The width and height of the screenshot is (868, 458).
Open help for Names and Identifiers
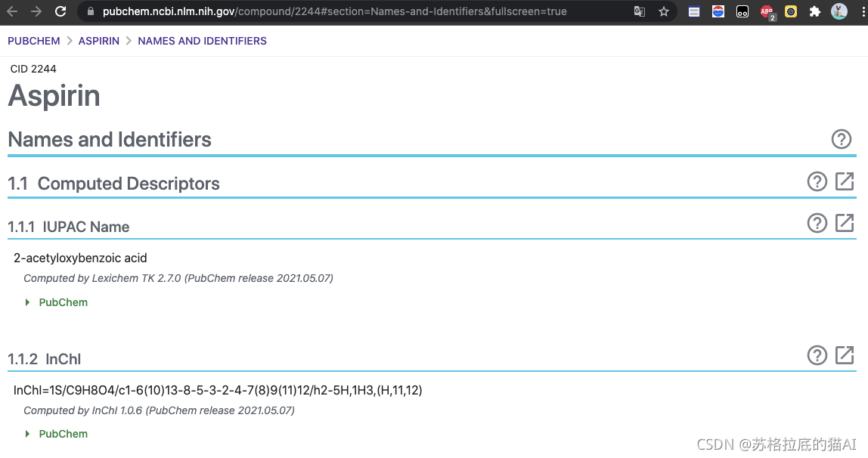pyautogui.click(x=842, y=139)
